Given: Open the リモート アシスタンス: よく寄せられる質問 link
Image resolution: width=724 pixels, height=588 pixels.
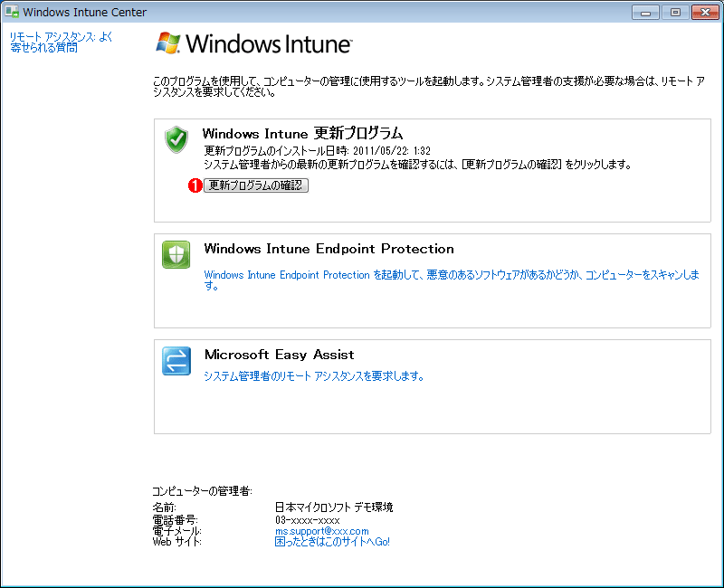Looking at the screenshot, I should pyautogui.click(x=61, y=42).
